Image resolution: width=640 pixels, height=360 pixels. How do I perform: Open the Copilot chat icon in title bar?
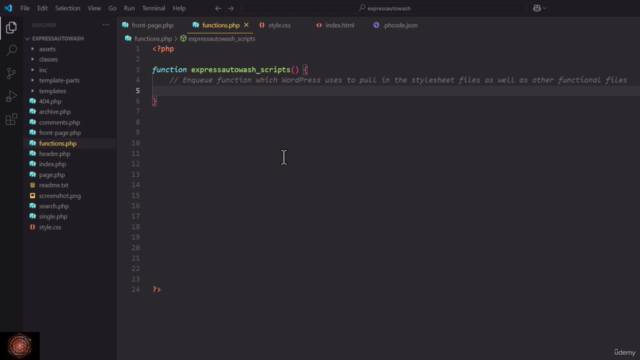[x=537, y=8]
